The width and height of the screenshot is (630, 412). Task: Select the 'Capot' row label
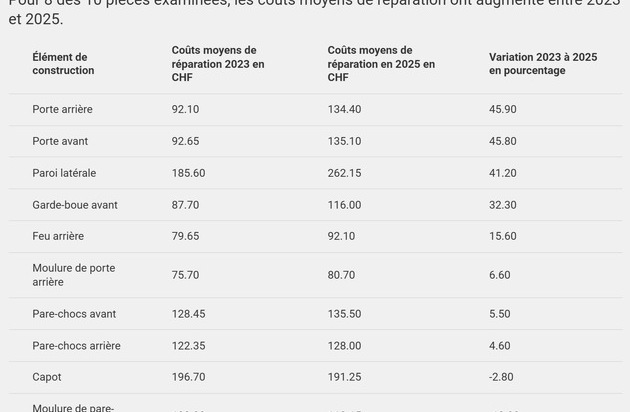point(47,377)
